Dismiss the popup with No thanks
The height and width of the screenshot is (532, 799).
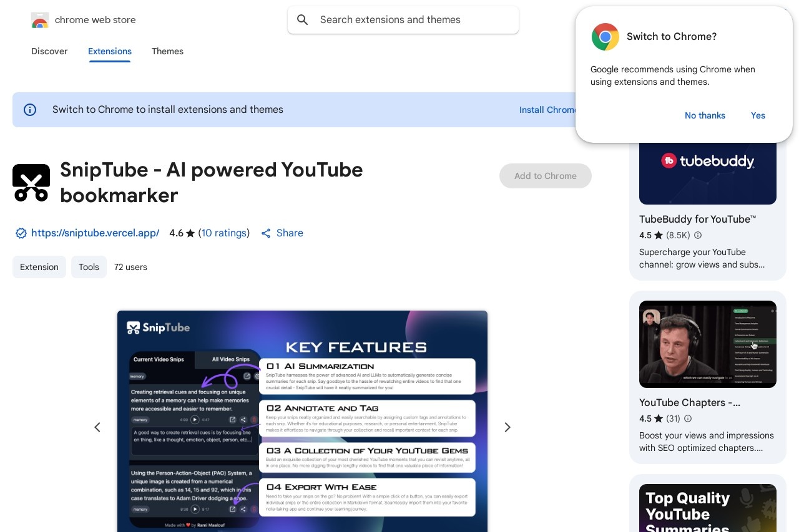[705, 115]
